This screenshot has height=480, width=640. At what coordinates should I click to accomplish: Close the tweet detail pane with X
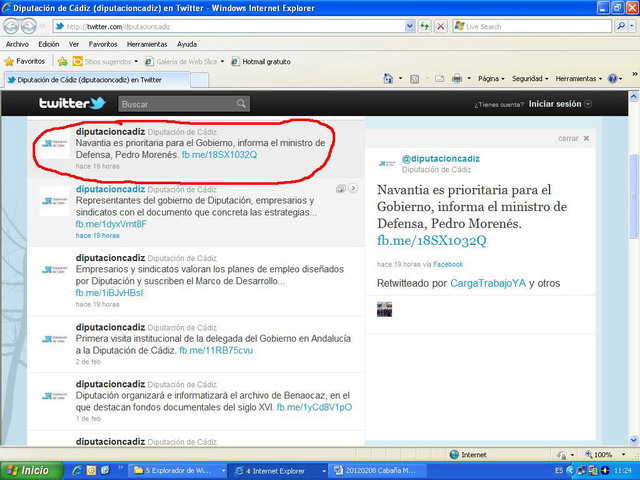pos(586,138)
